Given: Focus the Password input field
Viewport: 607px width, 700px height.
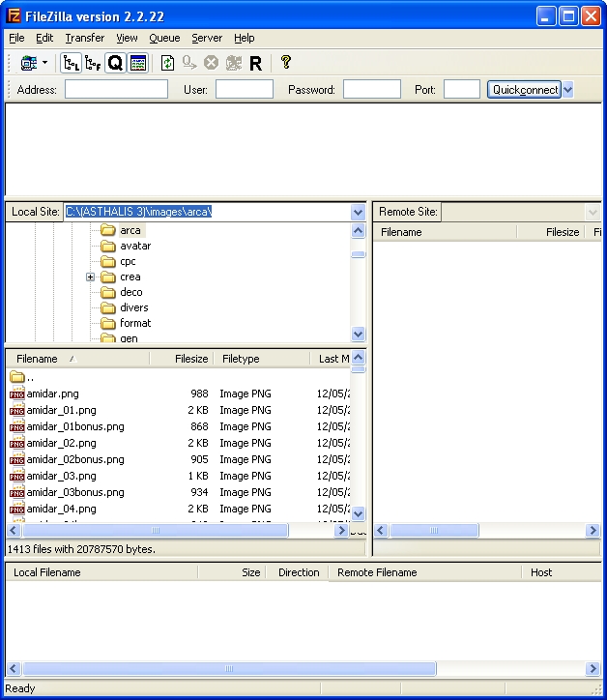Looking at the screenshot, I should tap(372, 89).
